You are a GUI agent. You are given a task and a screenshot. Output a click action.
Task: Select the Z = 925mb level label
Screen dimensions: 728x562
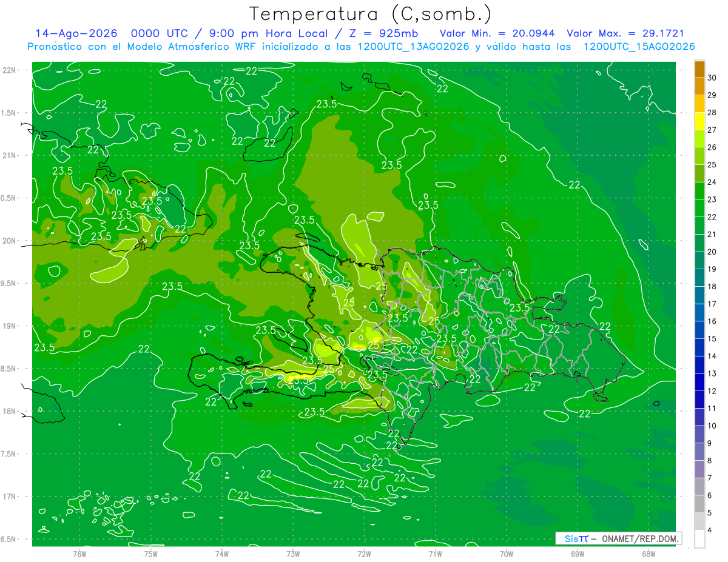pos(382,33)
